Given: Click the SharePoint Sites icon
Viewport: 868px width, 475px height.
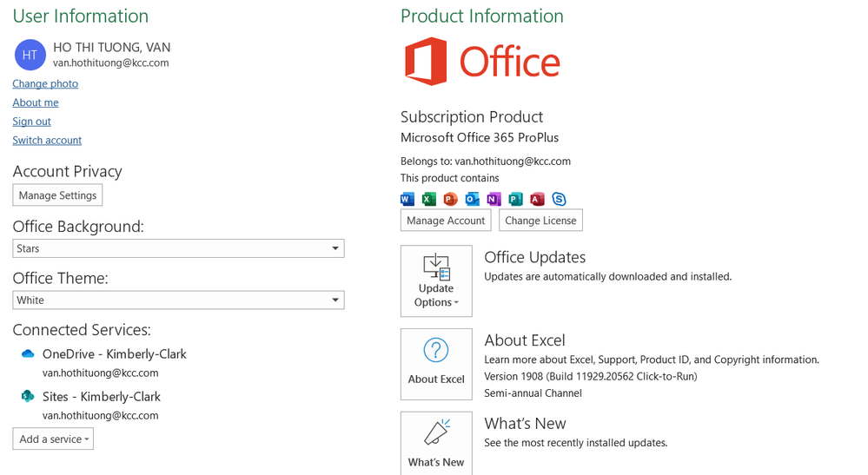Looking at the screenshot, I should (x=28, y=396).
